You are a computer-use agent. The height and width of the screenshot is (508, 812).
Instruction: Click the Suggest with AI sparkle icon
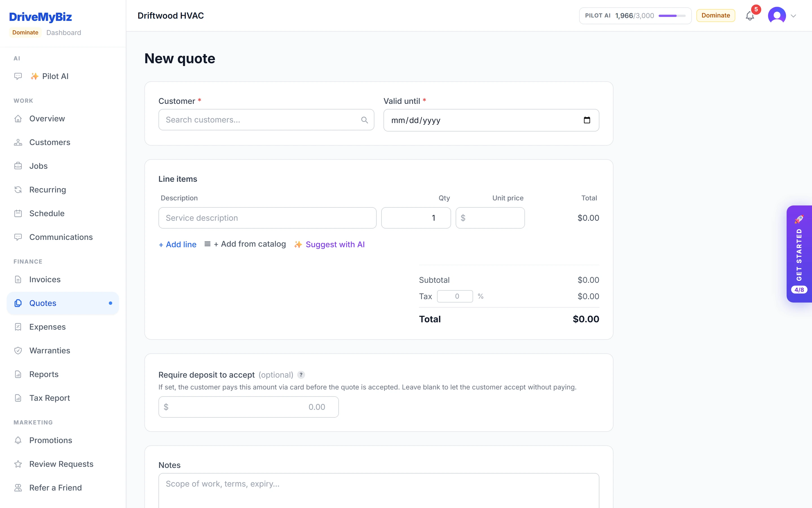click(298, 245)
